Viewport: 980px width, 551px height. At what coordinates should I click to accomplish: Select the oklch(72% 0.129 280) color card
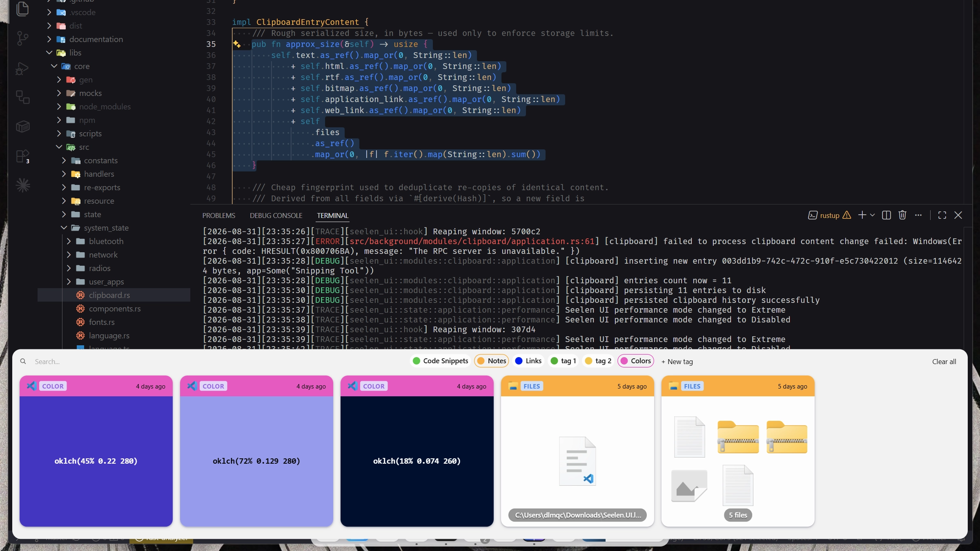click(x=256, y=451)
